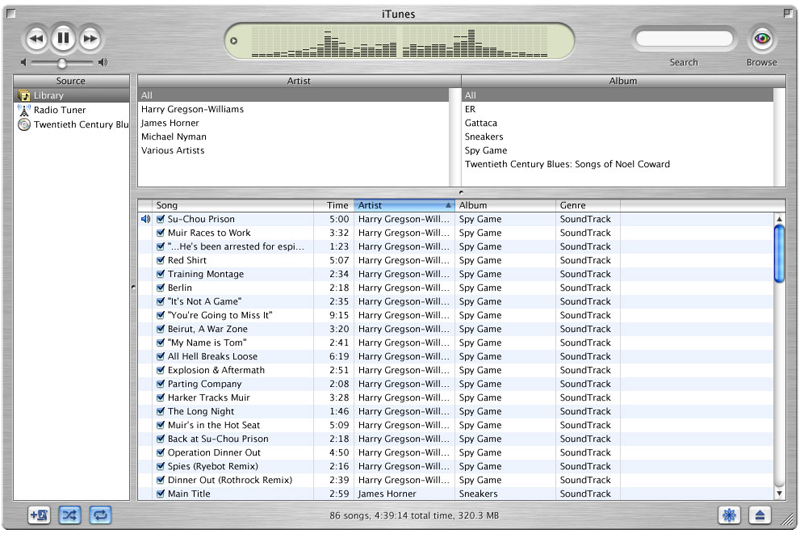Image resolution: width=800 pixels, height=534 pixels.
Task: Sort by the Song column header
Action: pyautogui.click(x=233, y=205)
